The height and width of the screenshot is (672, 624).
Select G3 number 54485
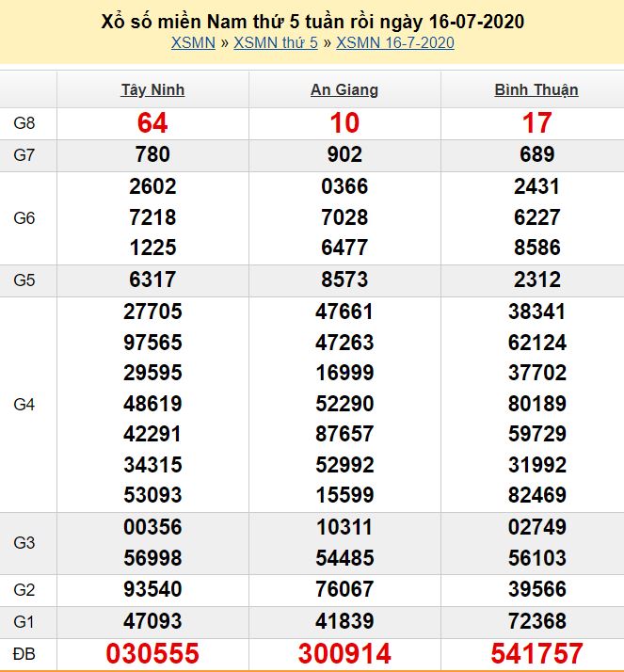tap(344, 558)
